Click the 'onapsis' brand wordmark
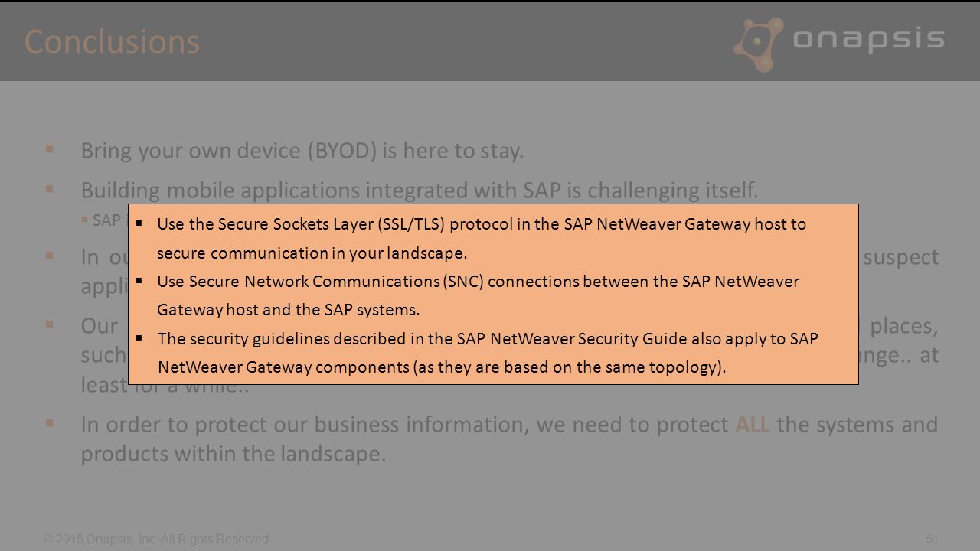 click(868, 40)
